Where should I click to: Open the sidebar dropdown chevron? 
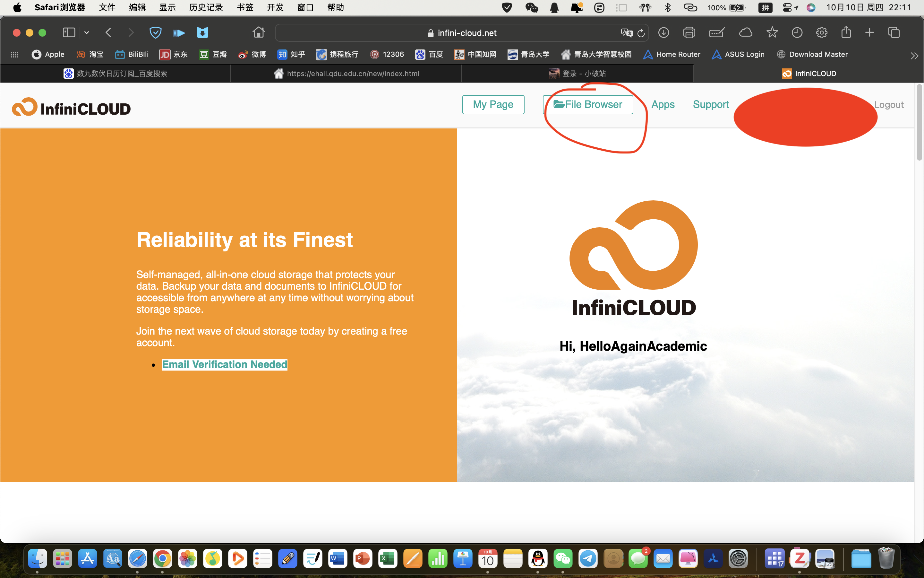coord(87,33)
